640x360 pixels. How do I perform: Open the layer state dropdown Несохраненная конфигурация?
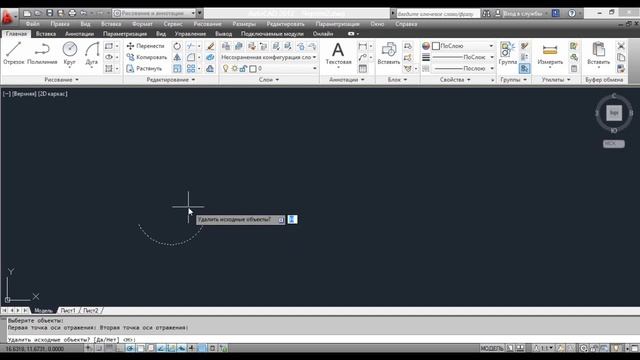(269, 58)
